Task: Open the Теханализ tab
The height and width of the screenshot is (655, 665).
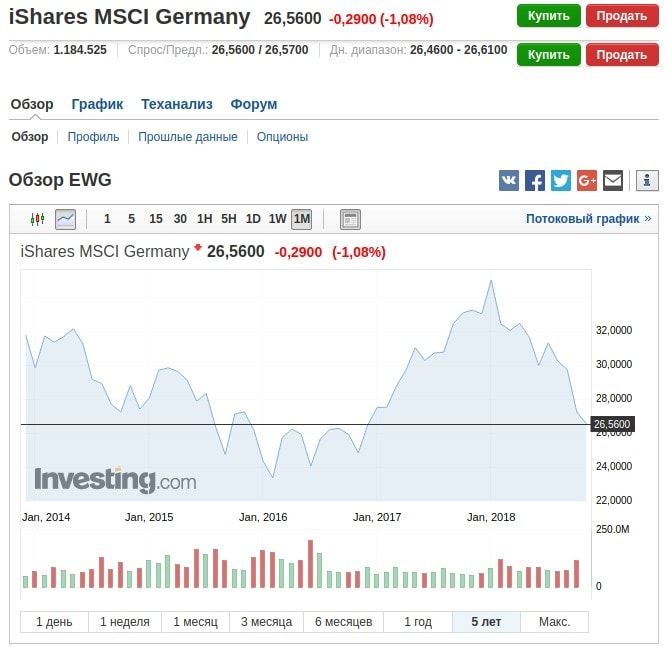Action: 177,104
